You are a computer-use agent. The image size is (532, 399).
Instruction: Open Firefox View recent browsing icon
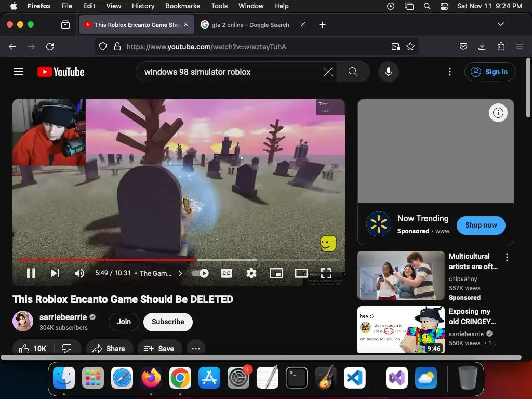[x=65, y=25]
